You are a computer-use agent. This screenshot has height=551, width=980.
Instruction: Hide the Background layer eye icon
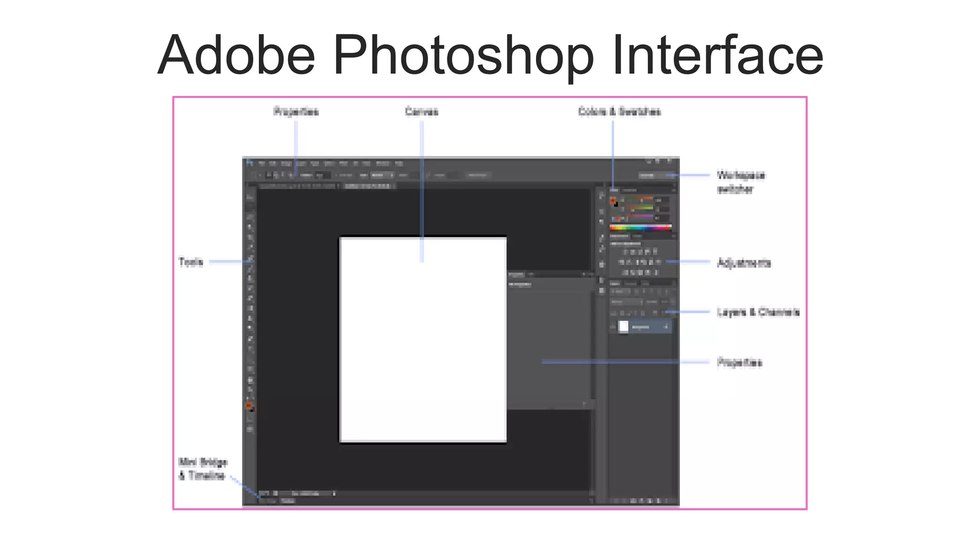pyautogui.click(x=613, y=327)
